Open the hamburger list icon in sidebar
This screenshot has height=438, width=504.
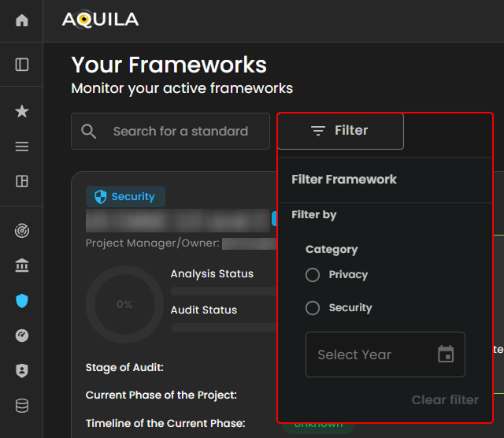click(x=22, y=147)
